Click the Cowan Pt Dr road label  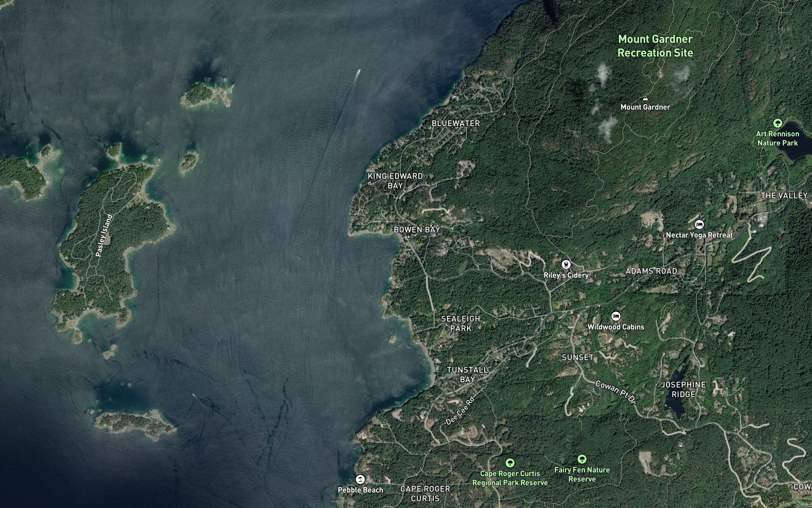coord(616,392)
